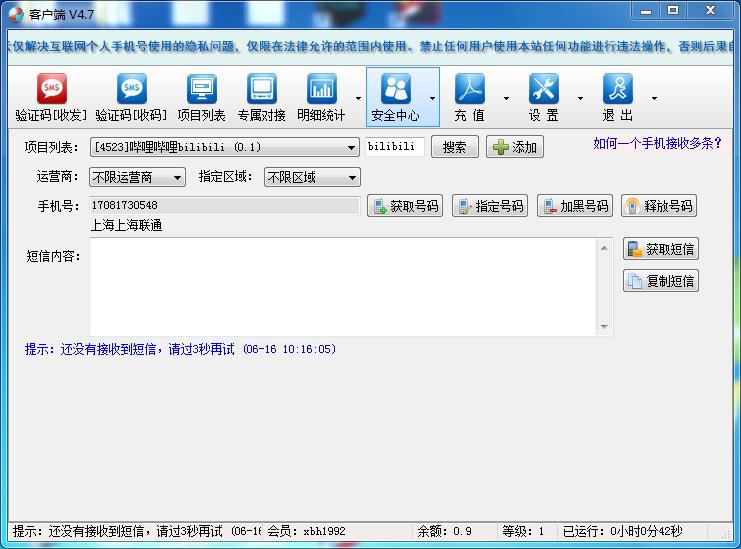Expand dropdown arrow next to 充值

pyautogui.click(x=506, y=98)
